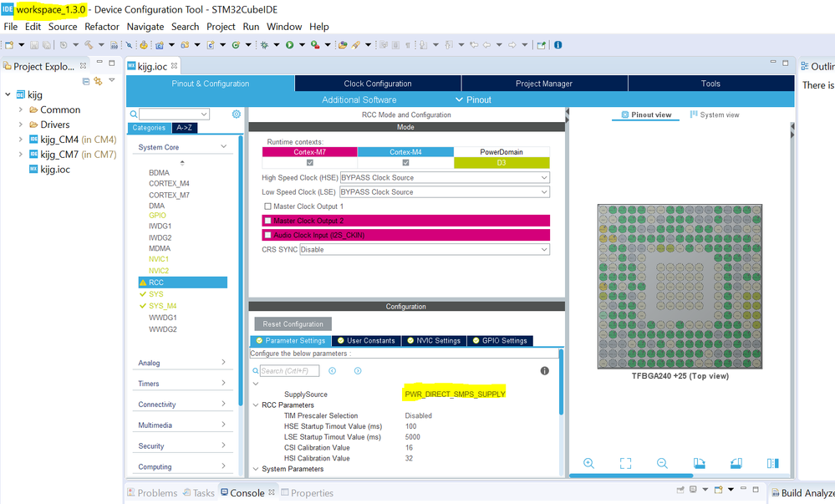835x504 pixels.
Task: Collapse the RCC Parameters group
Action: click(256, 405)
